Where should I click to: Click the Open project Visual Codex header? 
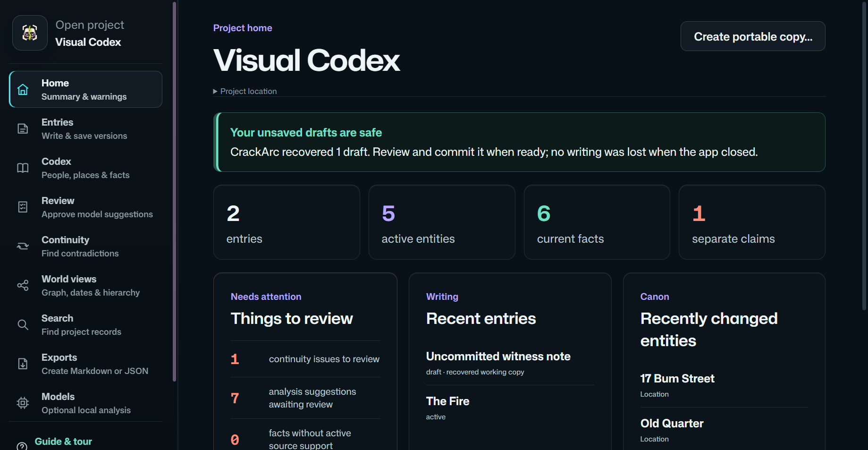[x=85, y=33]
